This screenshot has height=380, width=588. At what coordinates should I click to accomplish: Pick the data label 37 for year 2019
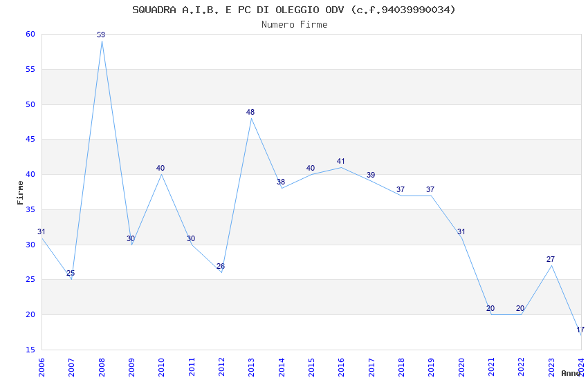tap(430, 189)
